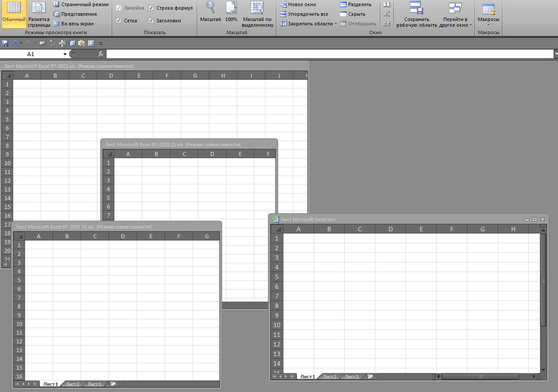Screen dimensions: 558x392
Task: Select column G header in 97-2003 (3).xls window
Action: pyautogui.click(x=206, y=236)
